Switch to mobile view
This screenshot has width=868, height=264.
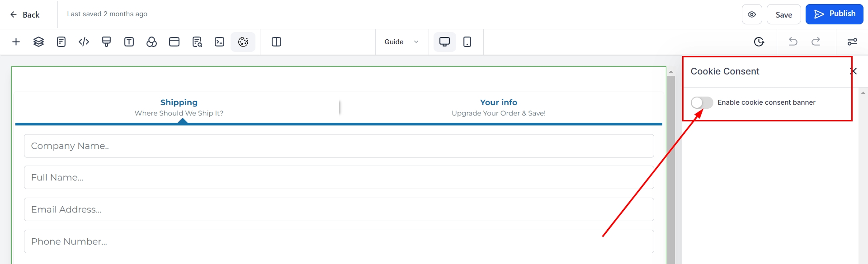point(467,42)
